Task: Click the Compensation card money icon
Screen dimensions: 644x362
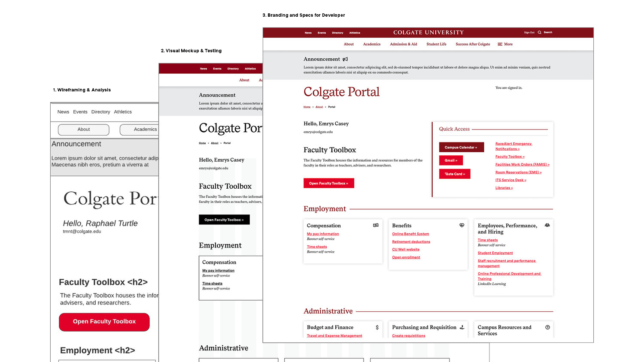Action: pos(376,225)
